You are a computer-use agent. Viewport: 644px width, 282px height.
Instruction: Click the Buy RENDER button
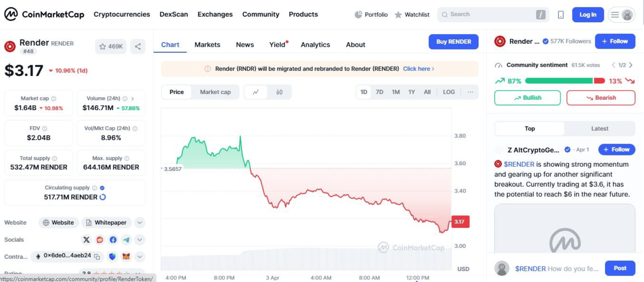coord(453,42)
